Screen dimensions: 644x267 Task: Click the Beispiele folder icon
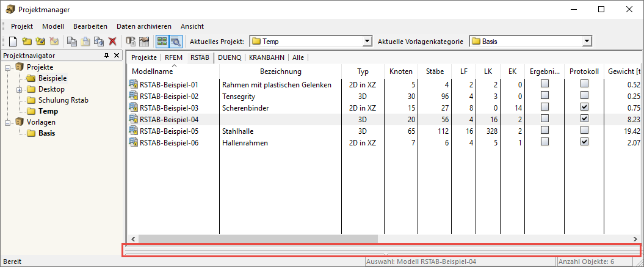tap(31, 78)
